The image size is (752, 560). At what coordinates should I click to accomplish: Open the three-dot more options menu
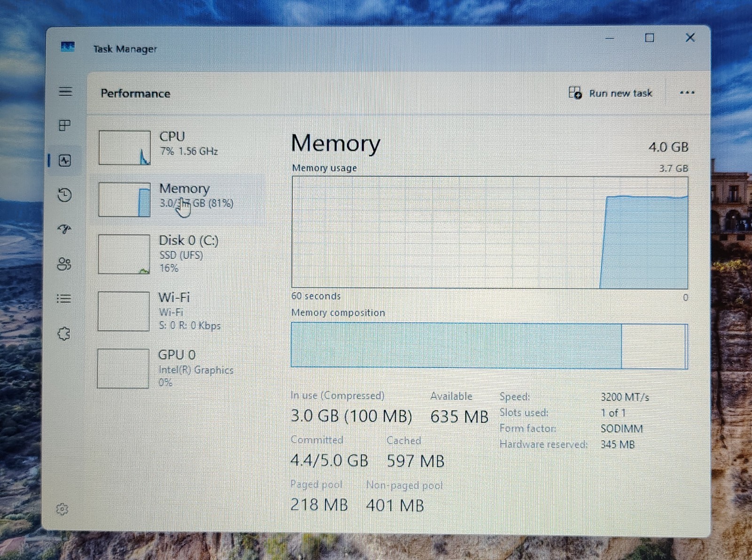pos(687,93)
